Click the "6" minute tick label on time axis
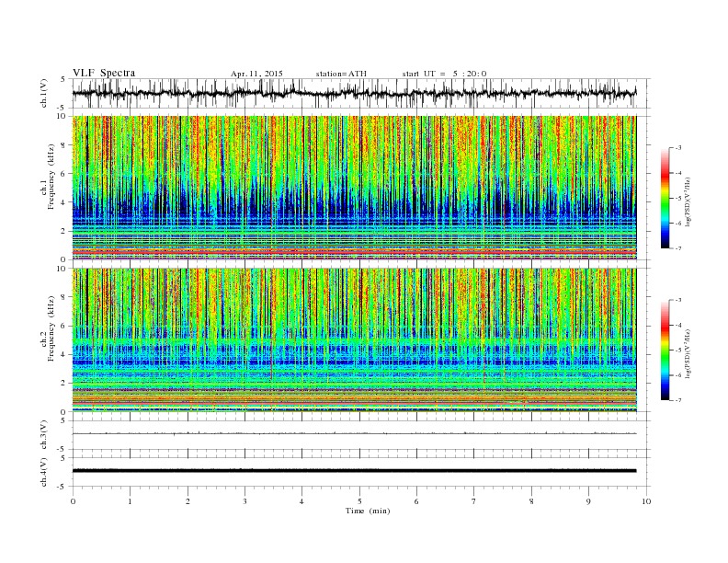The image size is (728, 563). tap(416, 501)
